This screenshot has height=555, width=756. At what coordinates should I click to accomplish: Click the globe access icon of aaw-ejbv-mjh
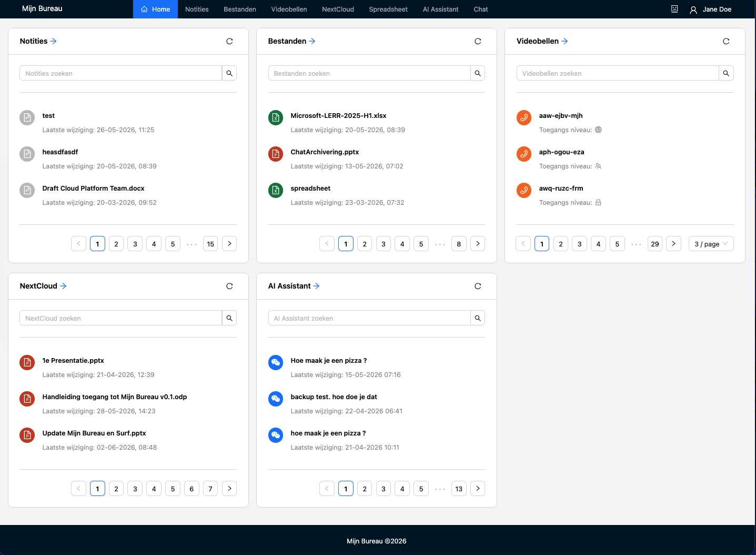(598, 130)
